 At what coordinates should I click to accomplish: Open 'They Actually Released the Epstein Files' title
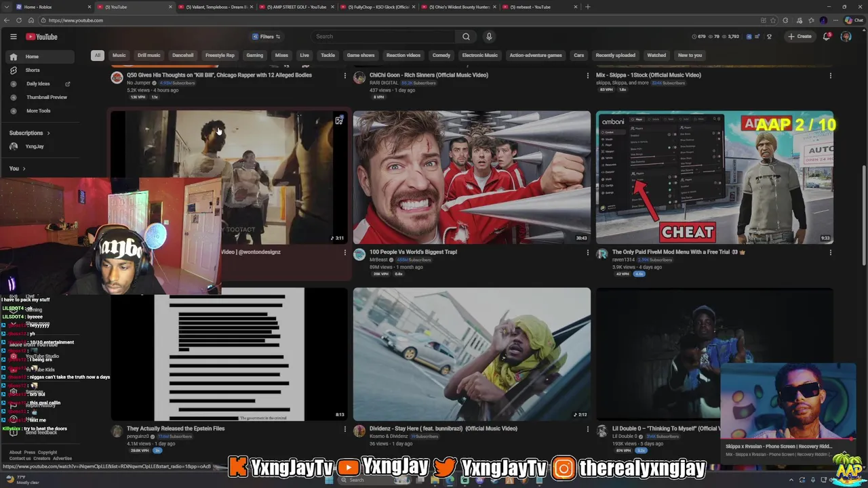176,429
